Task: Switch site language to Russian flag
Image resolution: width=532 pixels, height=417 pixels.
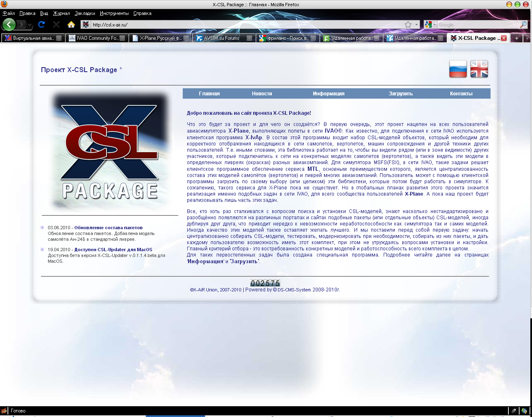Action: pyautogui.click(x=458, y=69)
